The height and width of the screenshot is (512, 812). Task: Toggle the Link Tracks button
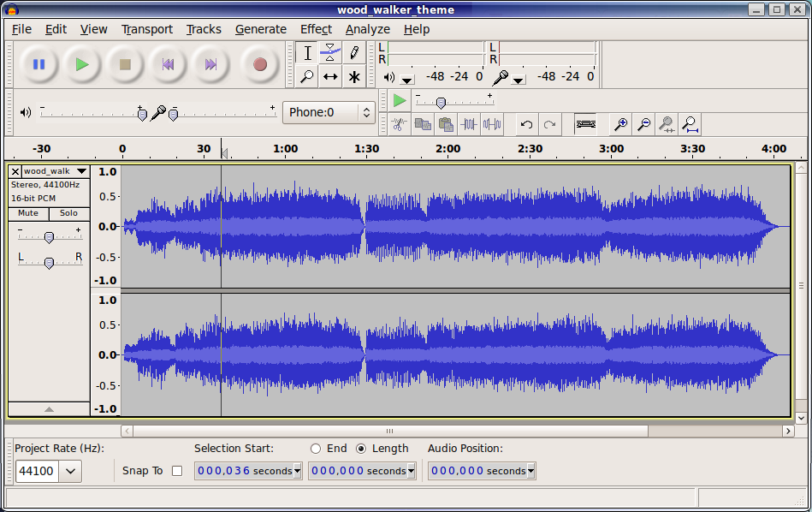click(x=586, y=124)
